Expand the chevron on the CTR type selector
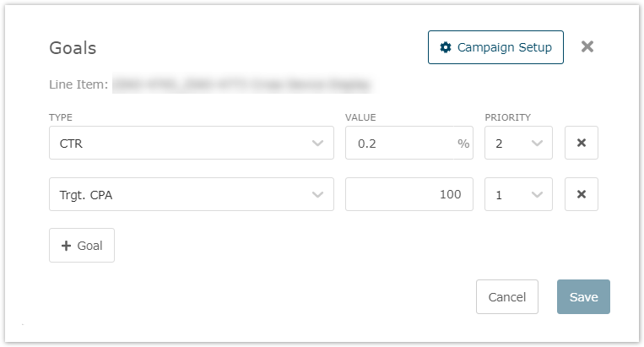The image size is (644, 347). pos(317,144)
